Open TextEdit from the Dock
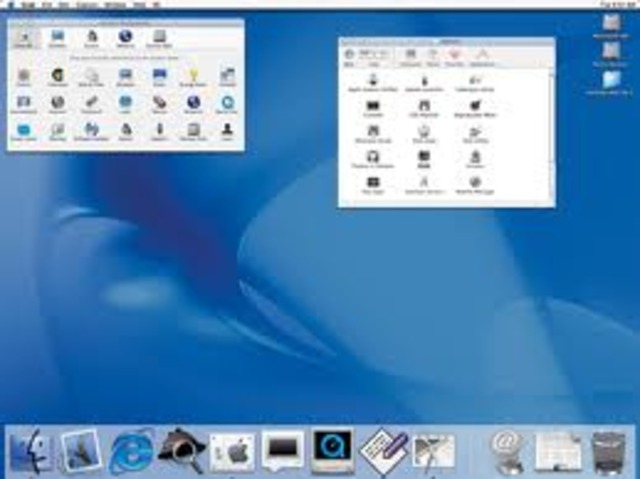This screenshot has width=640, height=479. tap(383, 451)
